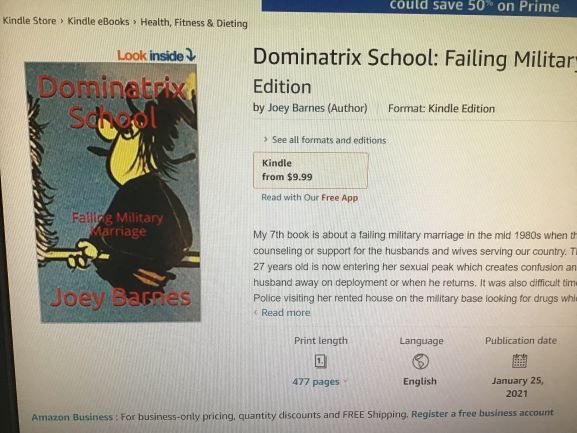Click the Dominatrix School book title heading
Viewport: 577px width, 433px height.
point(415,71)
